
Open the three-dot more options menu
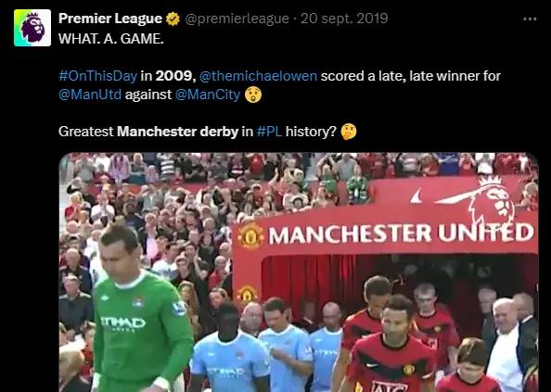[x=530, y=19]
